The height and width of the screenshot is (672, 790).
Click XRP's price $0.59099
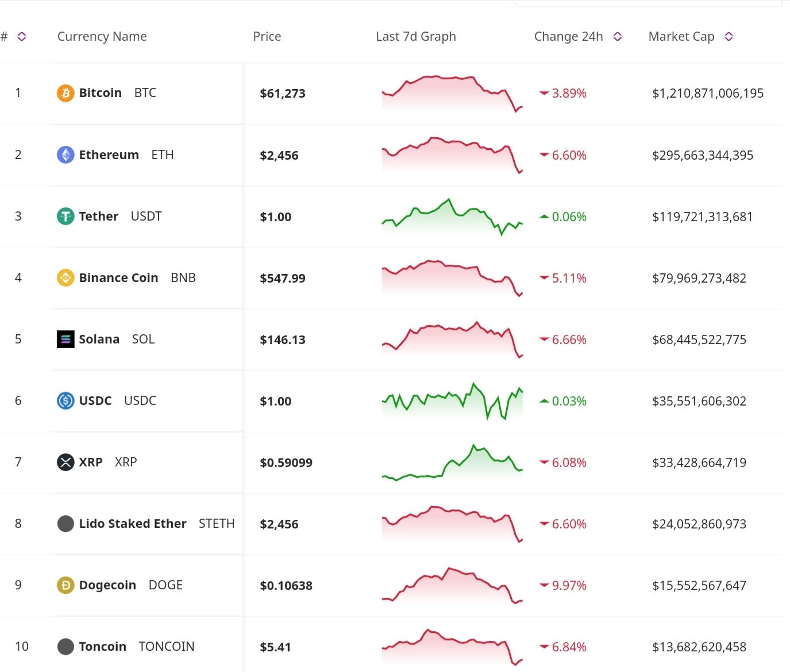click(x=286, y=463)
